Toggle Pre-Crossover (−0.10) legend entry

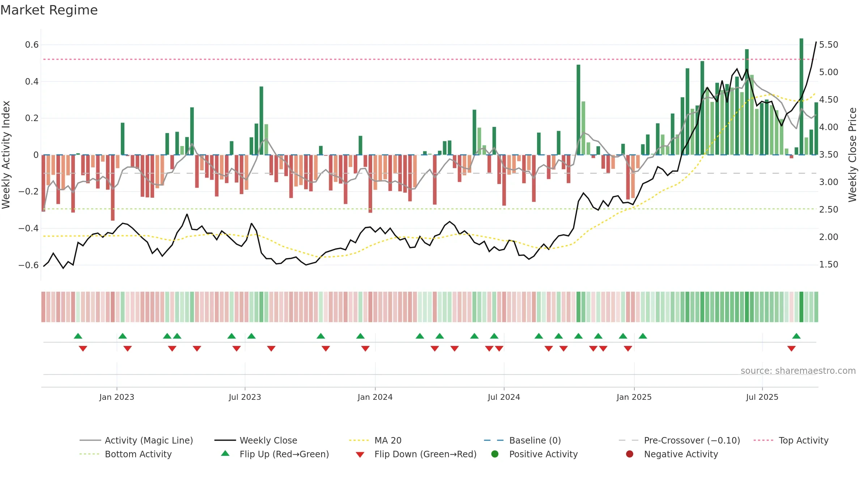(679, 440)
